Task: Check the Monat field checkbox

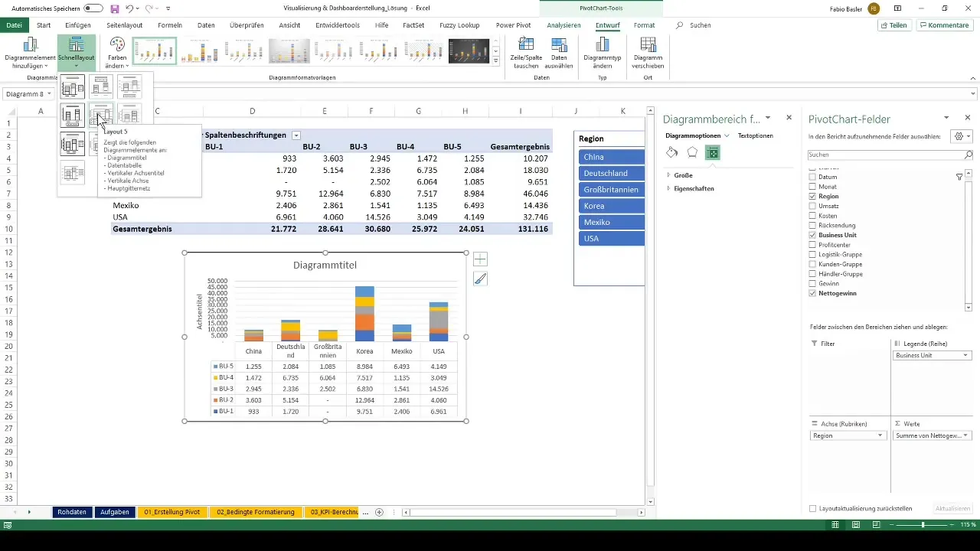Action: tap(812, 187)
